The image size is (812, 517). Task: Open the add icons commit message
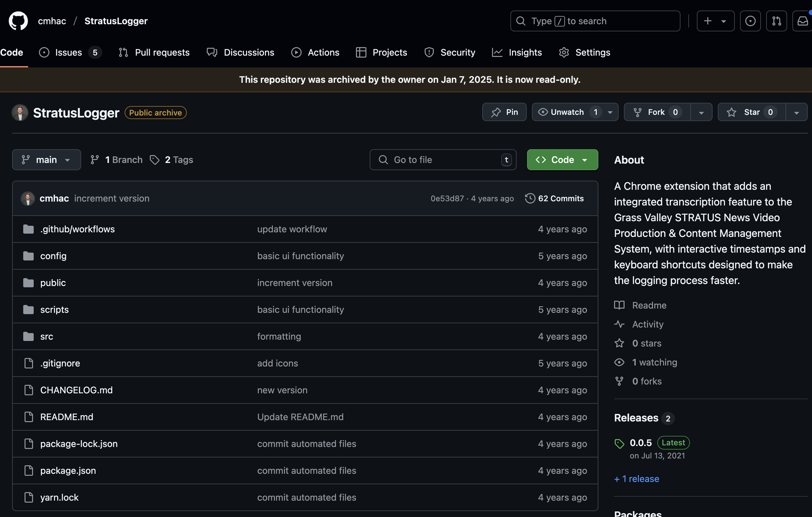pyautogui.click(x=277, y=363)
